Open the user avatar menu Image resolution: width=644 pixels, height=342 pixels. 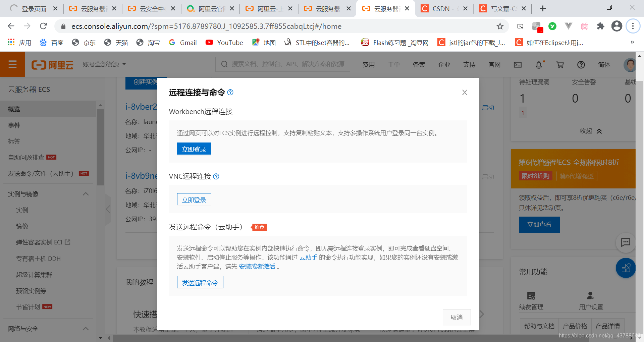[630, 65]
